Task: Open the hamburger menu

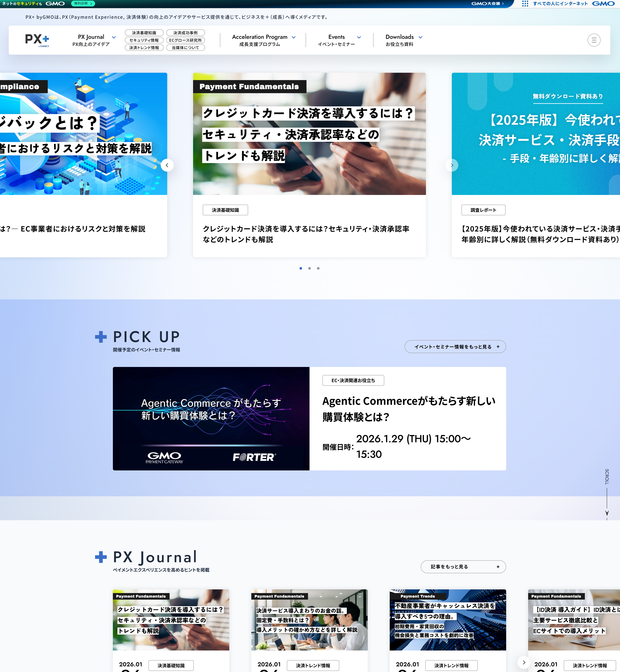Action: pyautogui.click(x=594, y=40)
